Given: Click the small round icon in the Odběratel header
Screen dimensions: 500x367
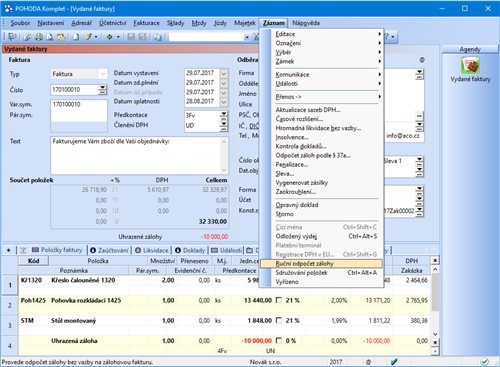Looking at the screenshot, I should (x=422, y=60).
